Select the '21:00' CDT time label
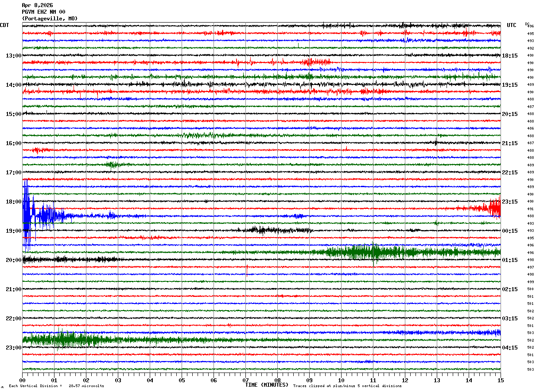Viewport: 536px width, 392px height. pos(14,289)
